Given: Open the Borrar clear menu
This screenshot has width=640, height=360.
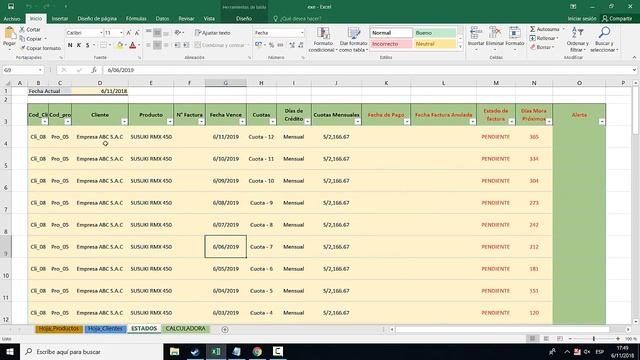Looking at the screenshot, I should point(542,47).
